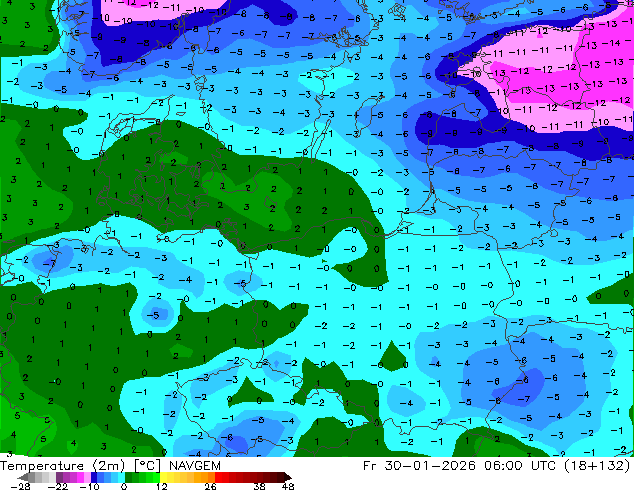Click the gray left arrow end of scale

23,477
